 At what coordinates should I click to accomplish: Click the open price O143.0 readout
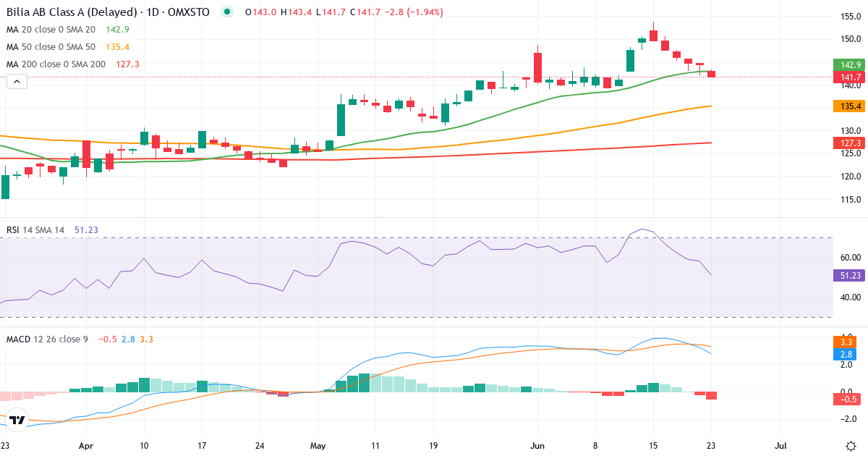tap(259, 12)
